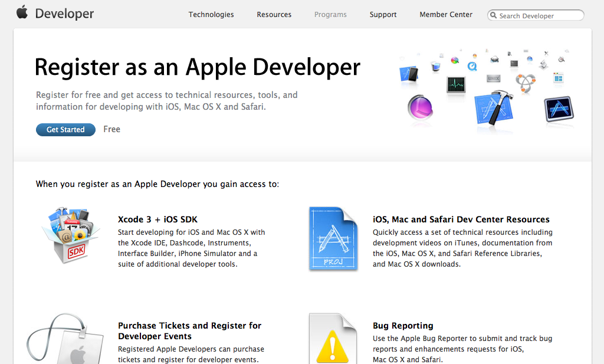Image resolution: width=604 pixels, height=364 pixels.
Task: Click 'Registered Apple Developers can purchase' description
Action: pos(191,354)
